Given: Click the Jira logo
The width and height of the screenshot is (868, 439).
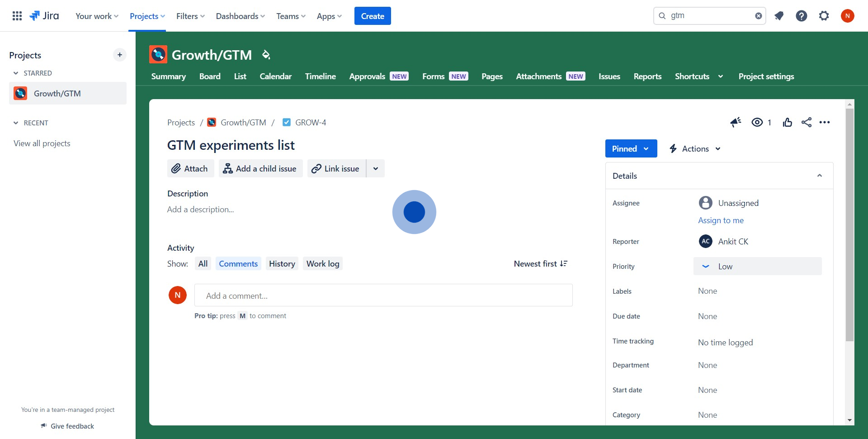Looking at the screenshot, I should click(x=44, y=16).
